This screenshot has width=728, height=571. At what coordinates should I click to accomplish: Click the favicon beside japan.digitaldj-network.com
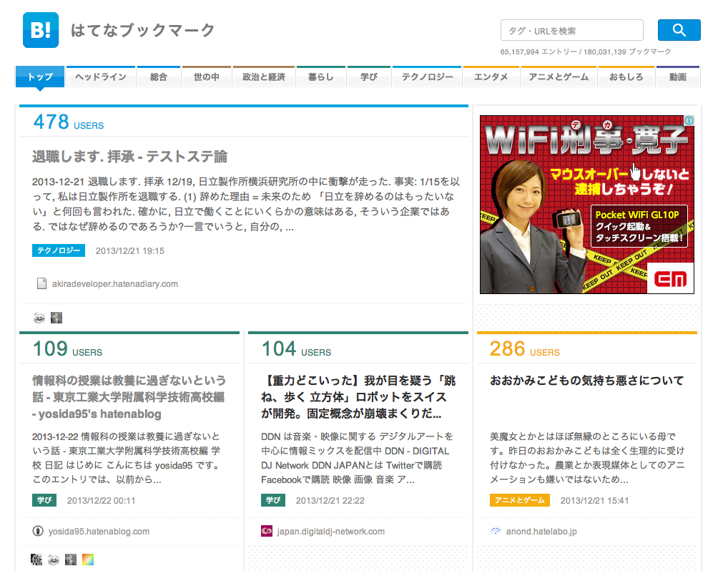click(267, 531)
